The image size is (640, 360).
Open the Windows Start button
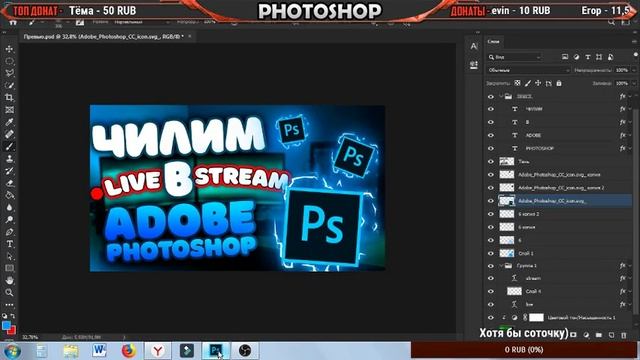coord(12,351)
